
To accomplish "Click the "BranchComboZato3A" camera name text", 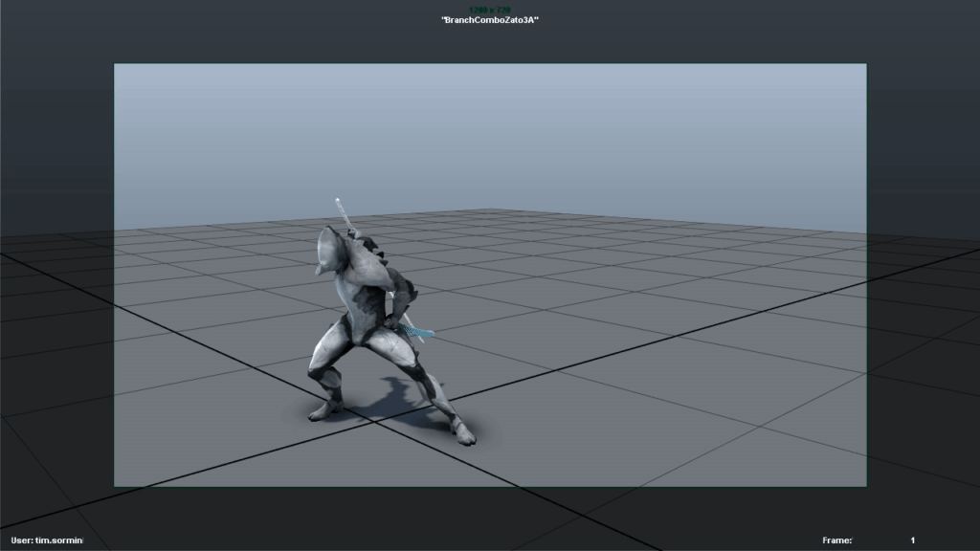I will click(x=489, y=20).
